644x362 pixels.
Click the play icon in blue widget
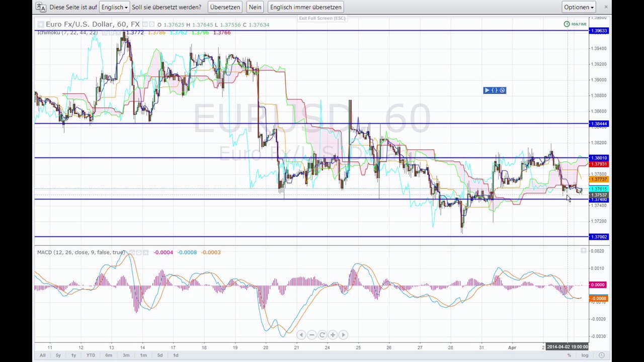487,90
